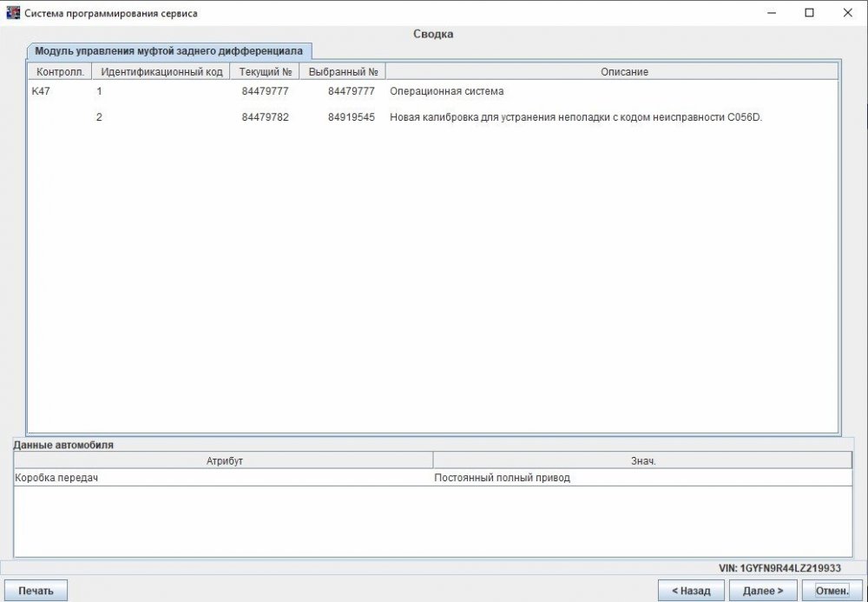
Task: Click the Выбранный № column header
Action: [344, 72]
